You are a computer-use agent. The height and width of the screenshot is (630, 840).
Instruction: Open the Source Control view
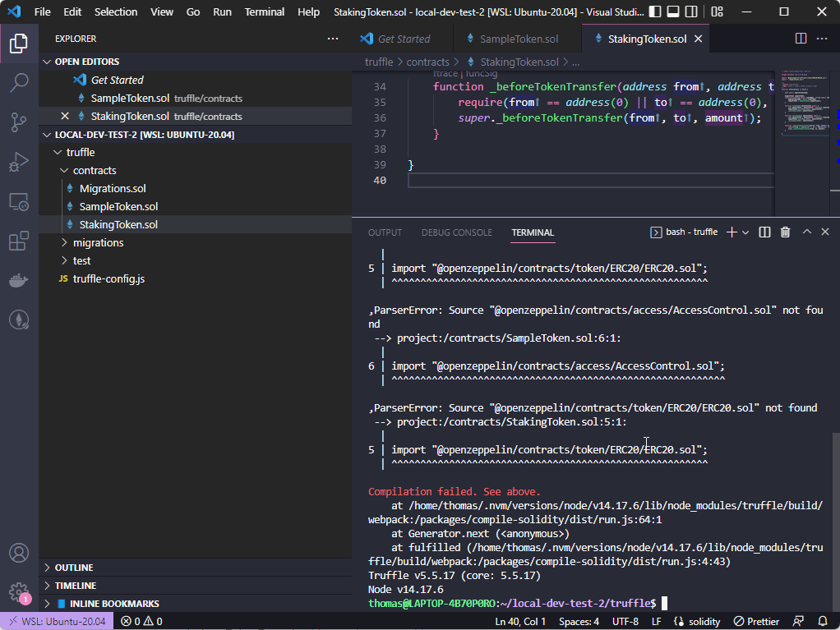tap(19, 122)
